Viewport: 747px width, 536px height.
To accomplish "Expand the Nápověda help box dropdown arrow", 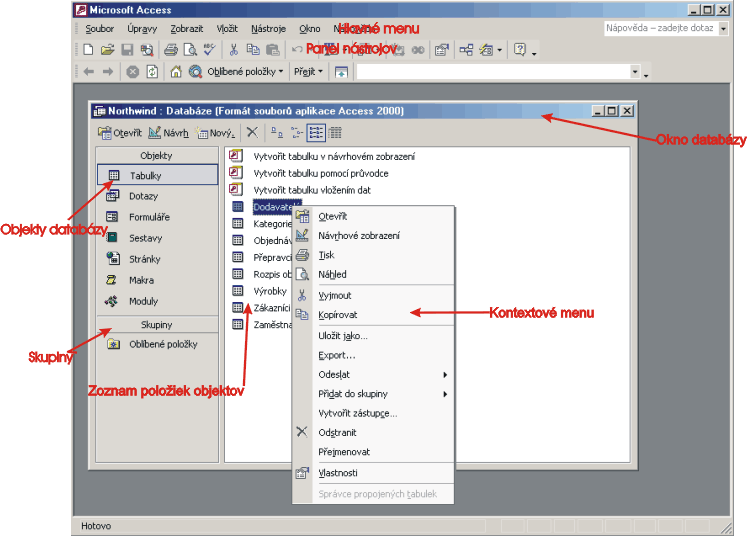I will pyautogui.click(x=723, y=29).
